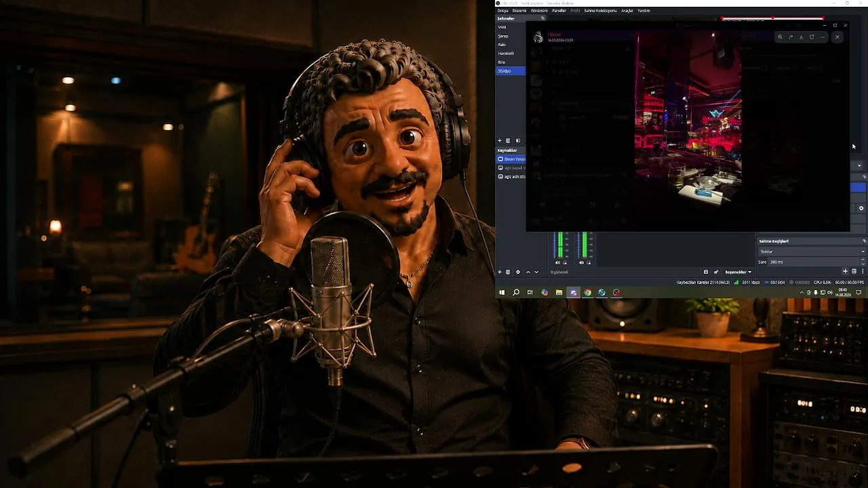Add a new source with plus icon
Viewport: 868px width, 488px height.
point(500,272)
